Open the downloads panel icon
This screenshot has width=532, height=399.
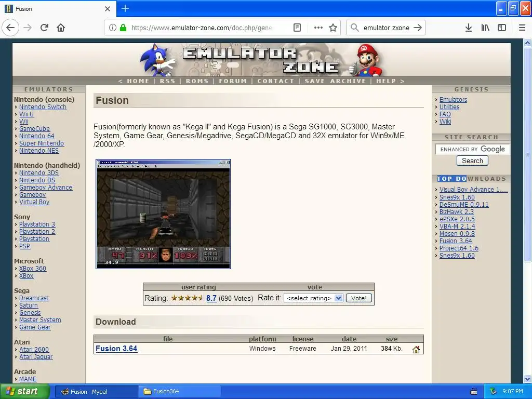(468, 28)
